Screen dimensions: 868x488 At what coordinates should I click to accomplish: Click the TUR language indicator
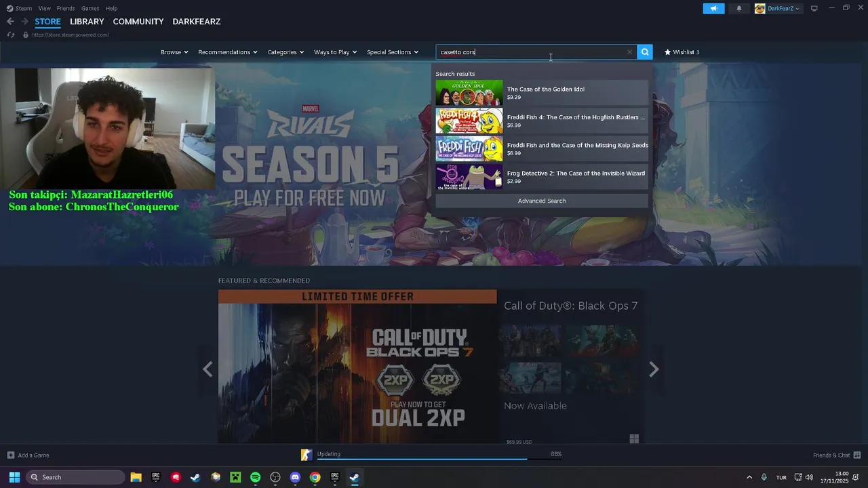[781, 477]
